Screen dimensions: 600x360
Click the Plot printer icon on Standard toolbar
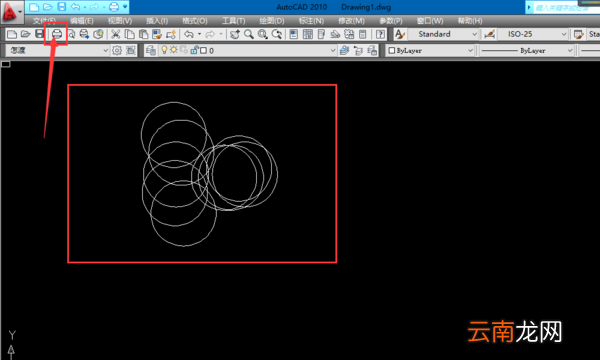click(57, 34)
